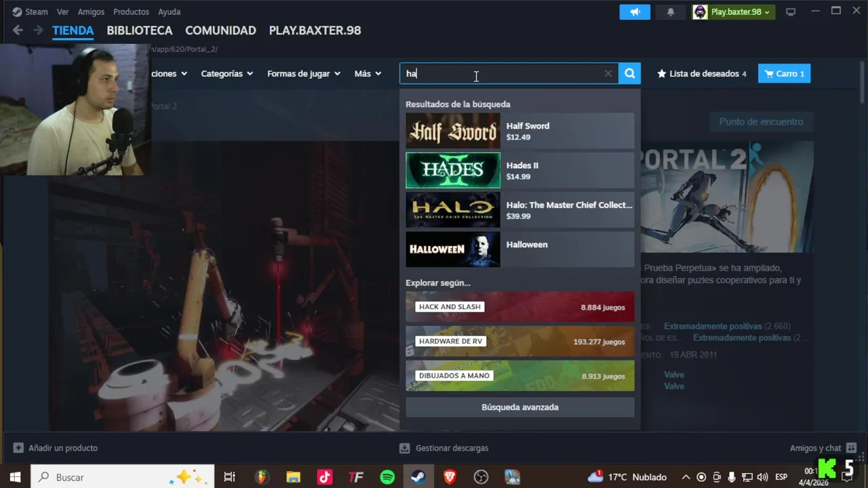Click the Steam menu in title bar
868x488 pixels.
point(30,12)
